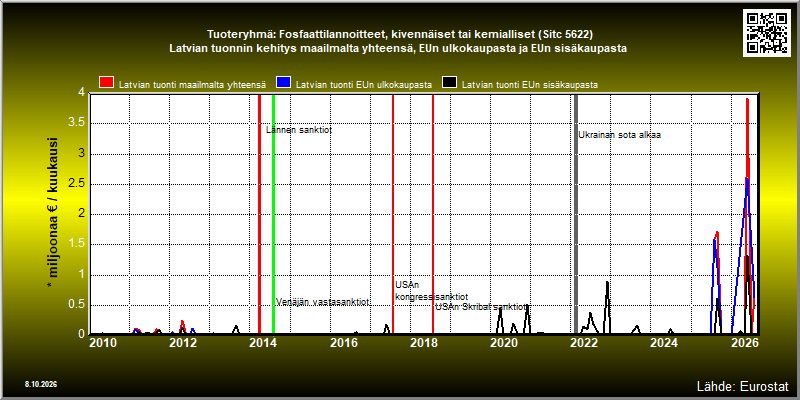Click the y-axis value 4
This screenshot has height=400, width=800.
[x=81, y=93]
